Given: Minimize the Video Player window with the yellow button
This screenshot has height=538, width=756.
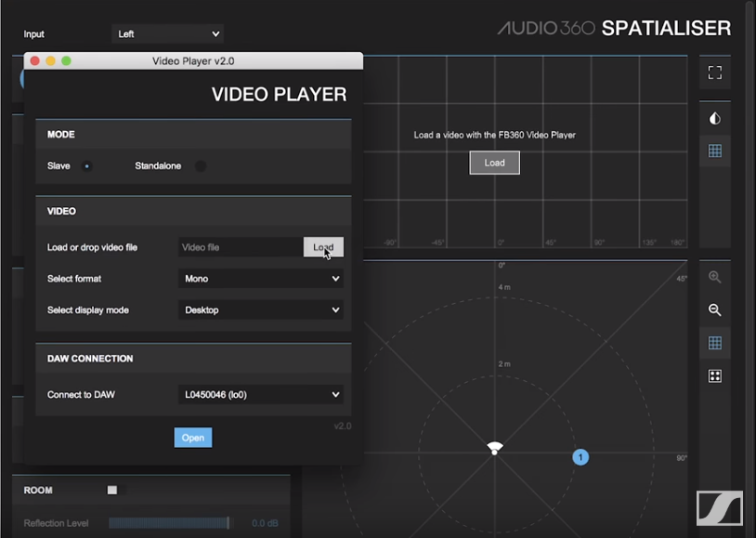Looking at the screenshot, I should (51, 60).
